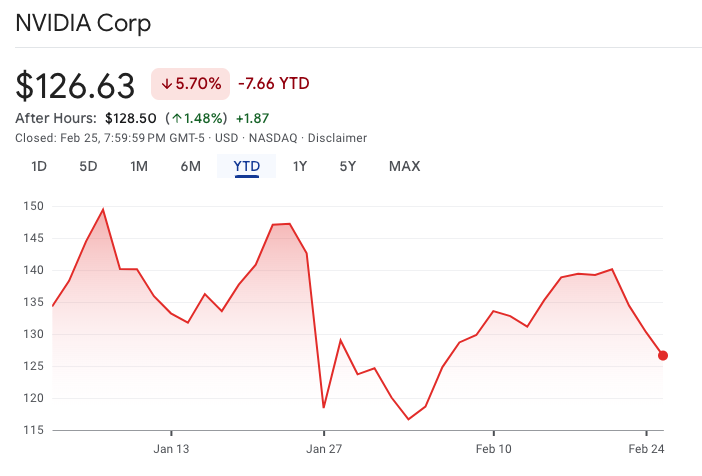Open the 5Y range tab
Viewport: 702px width, 476px height.
coord(347,166)
